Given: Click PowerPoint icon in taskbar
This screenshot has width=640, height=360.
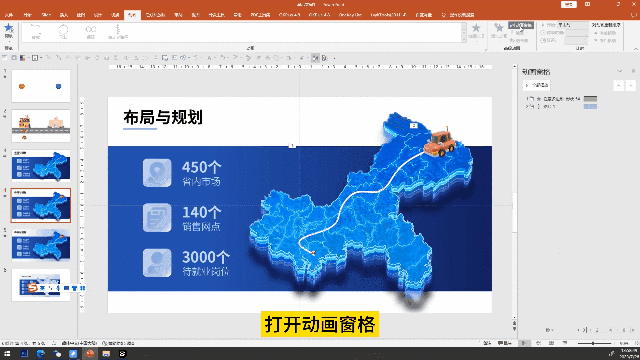Looking at the screenshot, I should pyautogui.click(x=90, y=353).
